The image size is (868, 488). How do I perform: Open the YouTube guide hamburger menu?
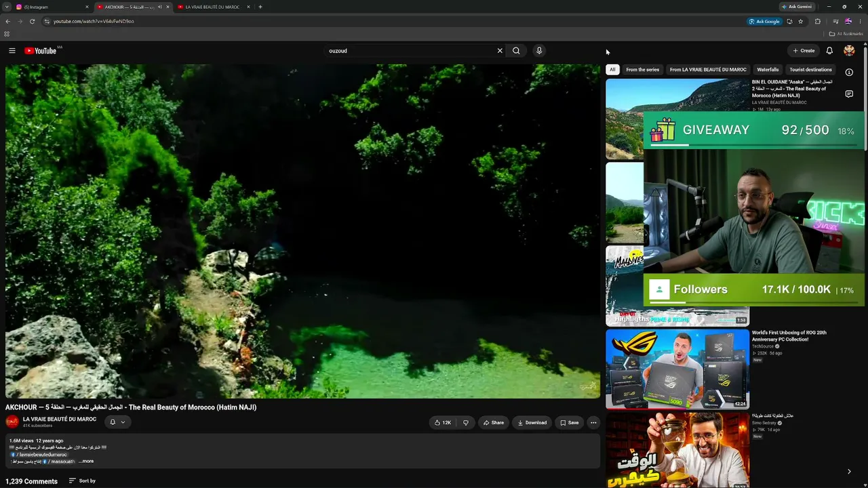coord(12,51)
